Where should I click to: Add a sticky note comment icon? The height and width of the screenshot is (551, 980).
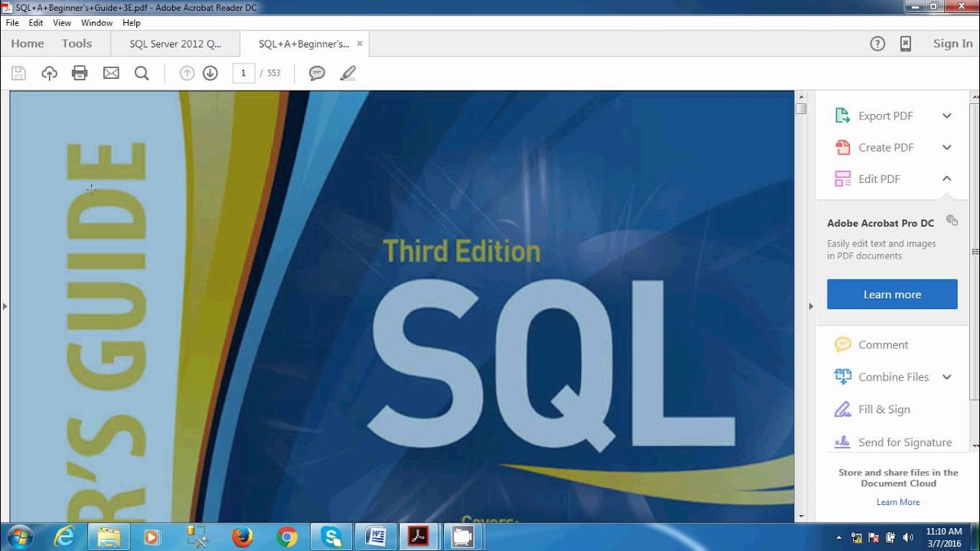click(317, 73)
